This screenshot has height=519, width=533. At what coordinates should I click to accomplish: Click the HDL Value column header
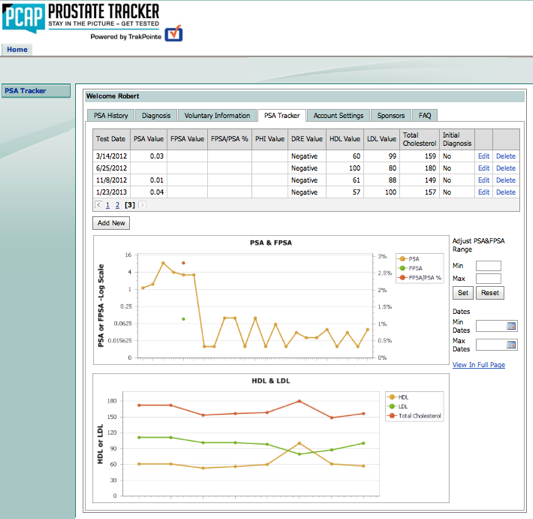(x=345, y=139)
